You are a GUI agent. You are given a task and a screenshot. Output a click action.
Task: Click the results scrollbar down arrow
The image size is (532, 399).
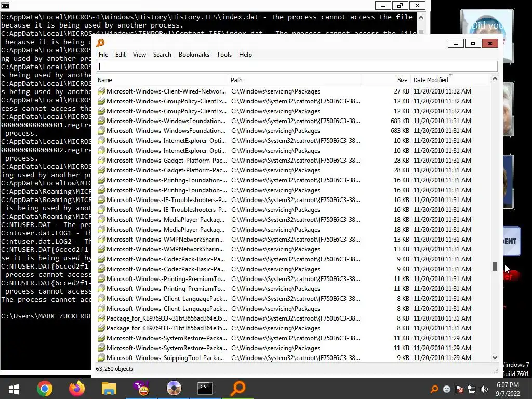(495, 357)
